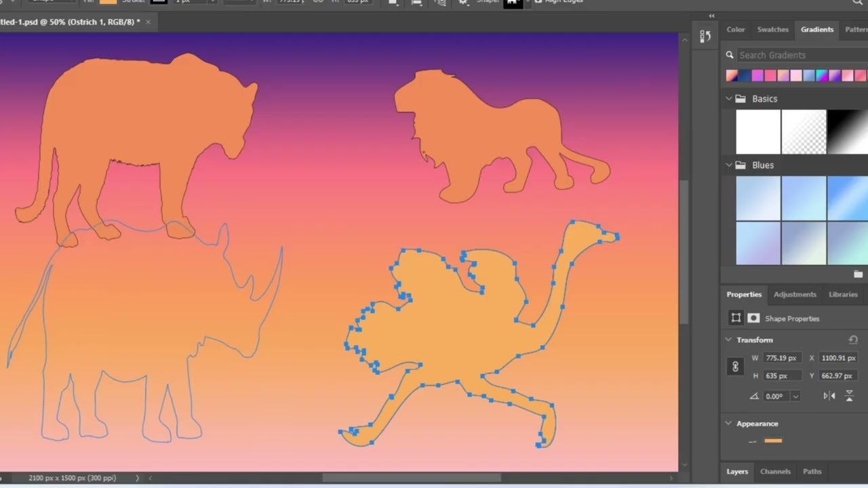Toggle link width and height constraint

[735, 367]
